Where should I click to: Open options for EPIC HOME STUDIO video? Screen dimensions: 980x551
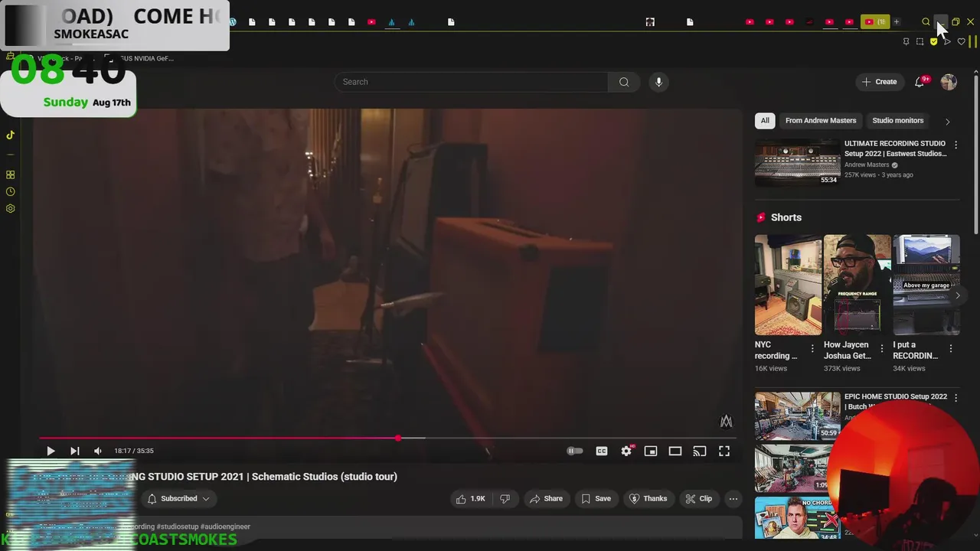point(955,398)
